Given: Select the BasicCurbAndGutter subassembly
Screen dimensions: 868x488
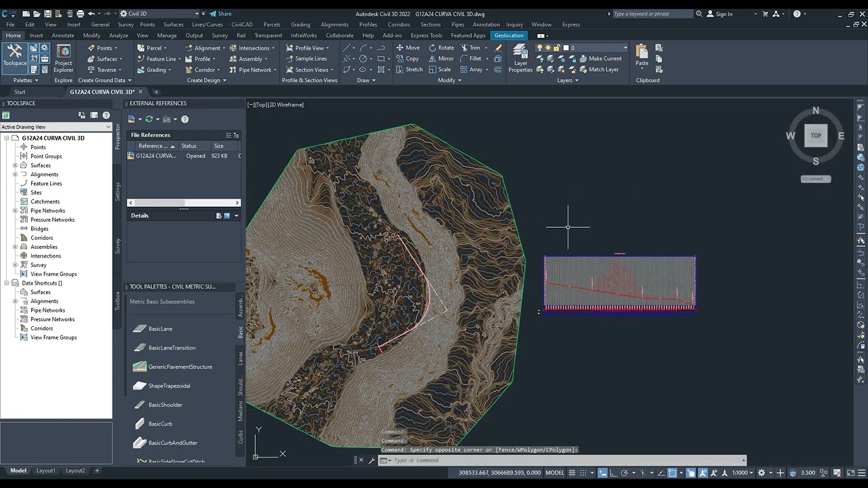Looking at the screenshot, I should coord(172,443).
